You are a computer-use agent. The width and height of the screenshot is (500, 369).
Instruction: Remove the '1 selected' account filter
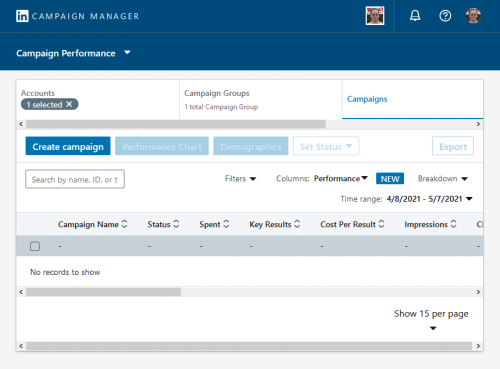(x=69, y=104)
